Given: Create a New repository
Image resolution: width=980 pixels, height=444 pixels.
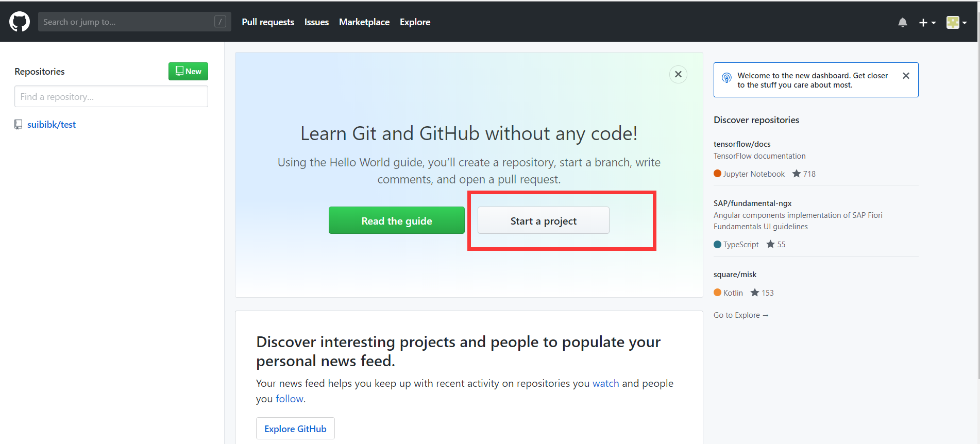Looking at the screenshot, I should click(x=188, y=72).
